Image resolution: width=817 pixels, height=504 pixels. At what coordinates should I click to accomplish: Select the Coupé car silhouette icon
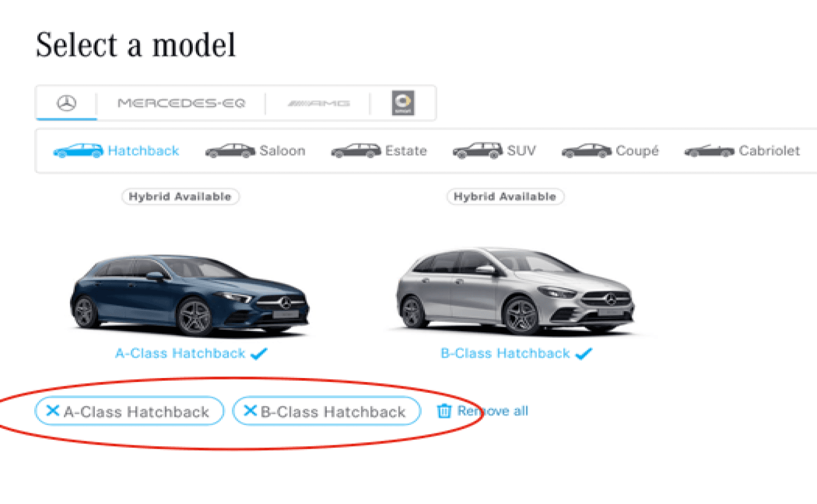(x=587, y=151)
